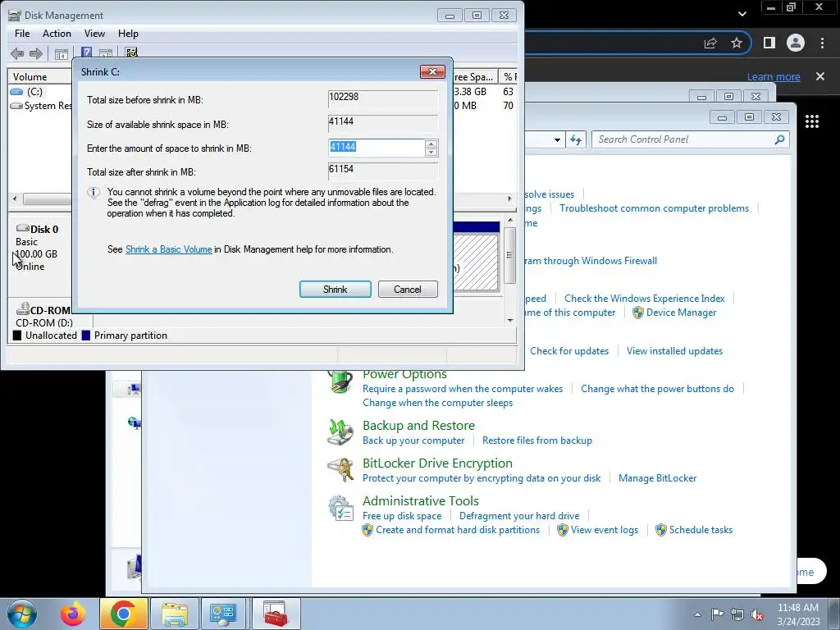Confirm with the Shrink button

[x=336, y=290]
